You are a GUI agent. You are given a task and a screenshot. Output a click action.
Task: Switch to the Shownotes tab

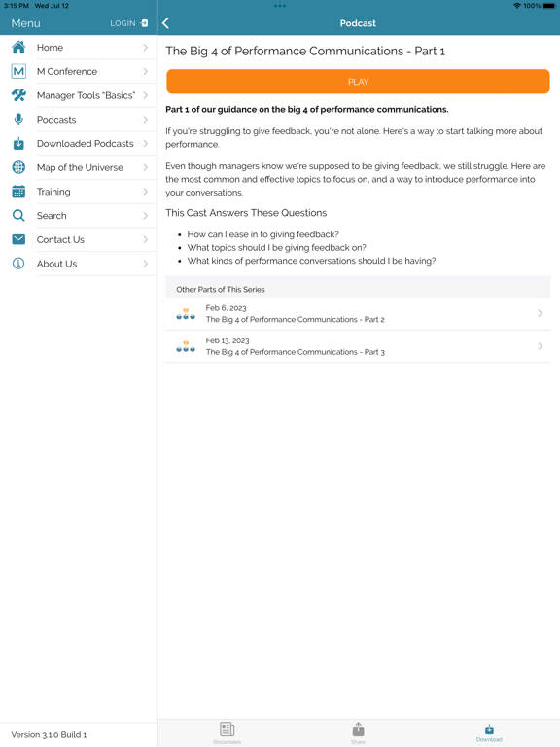pos(227,732)
